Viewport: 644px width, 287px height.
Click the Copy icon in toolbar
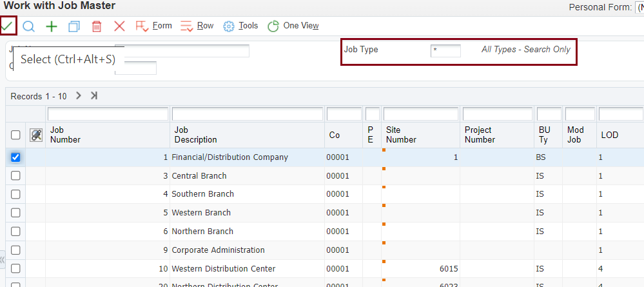(74, 26)
